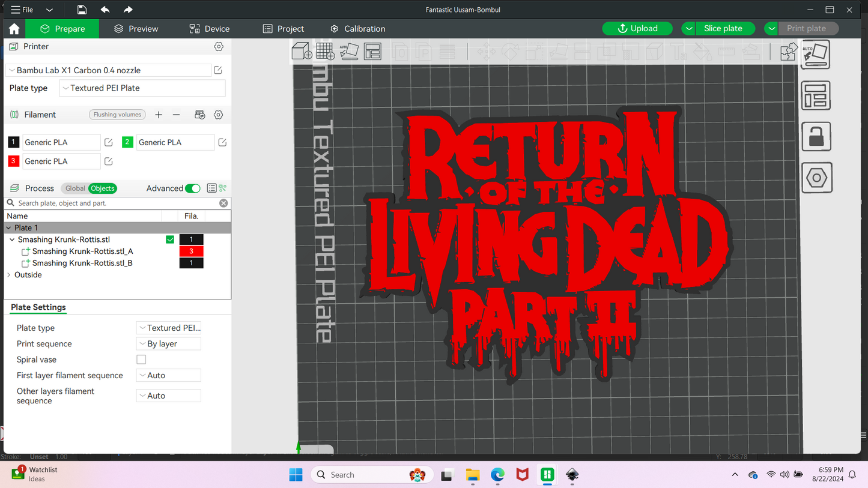Image resolution: width=868 pixels, height=488 pixels.
Task: Open printer settings gear icon
Action: point(219,46)
